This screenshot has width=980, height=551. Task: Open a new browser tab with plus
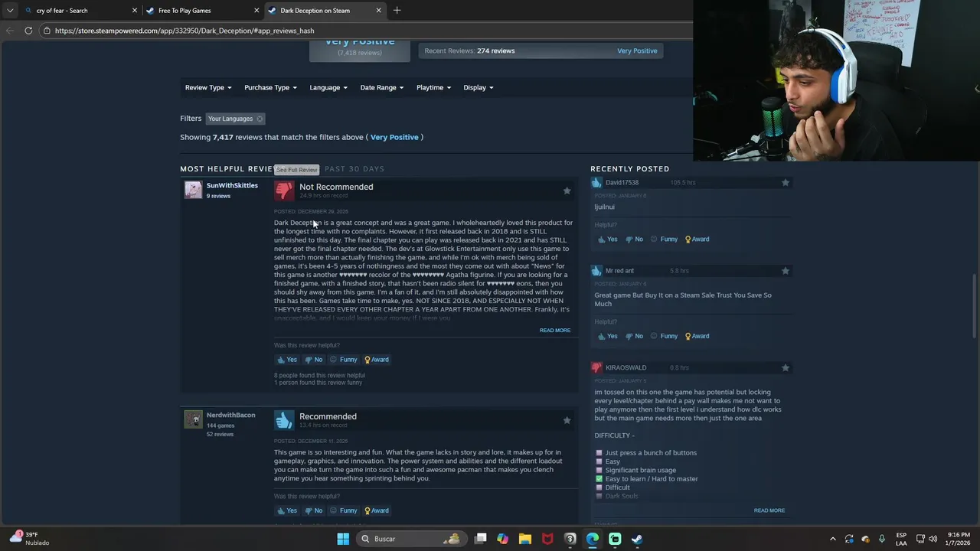397,11
